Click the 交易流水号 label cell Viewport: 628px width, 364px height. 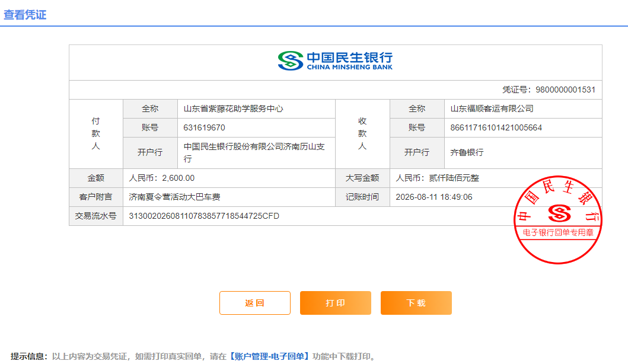point(95,216)
